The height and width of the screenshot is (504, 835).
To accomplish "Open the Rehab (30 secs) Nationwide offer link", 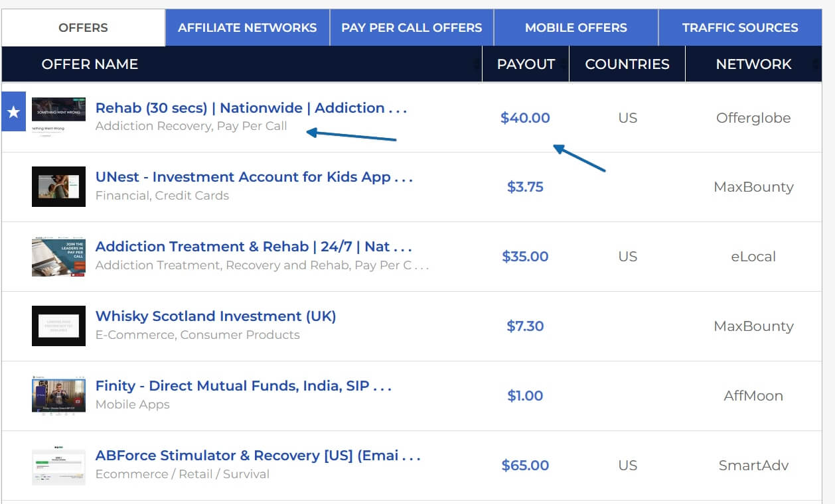I will 251,108.
